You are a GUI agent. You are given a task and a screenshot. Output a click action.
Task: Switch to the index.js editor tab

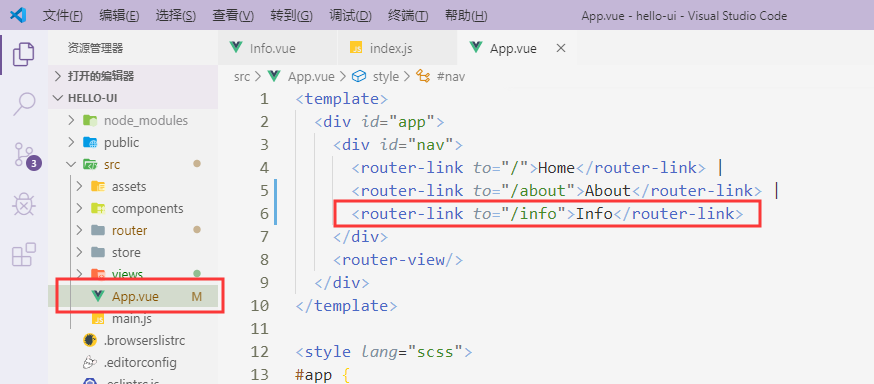click(397, 48)
